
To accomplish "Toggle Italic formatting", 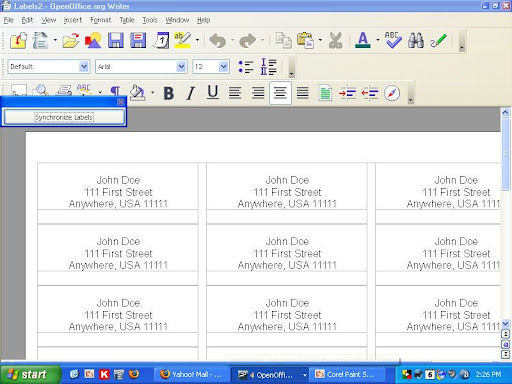I will (190, 93).
